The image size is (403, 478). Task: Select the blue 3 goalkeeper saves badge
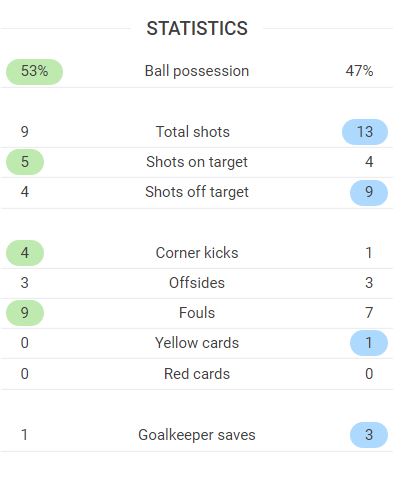[369, 435]
